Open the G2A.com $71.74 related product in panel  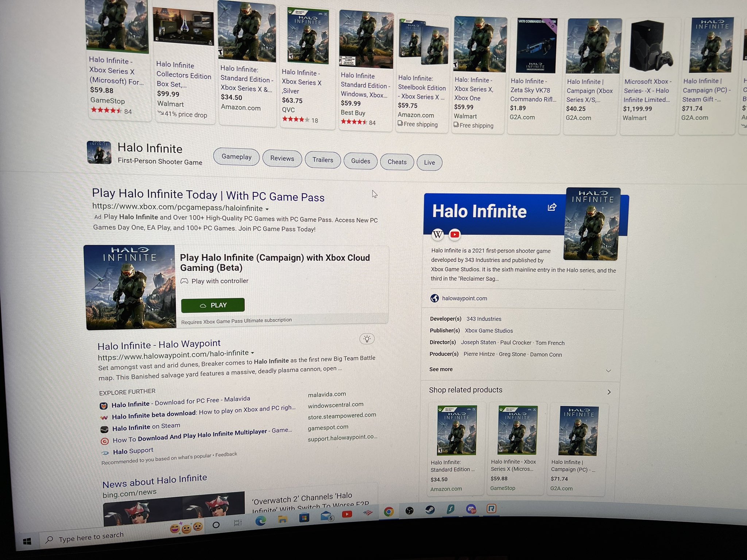click(x=577, y=449)
